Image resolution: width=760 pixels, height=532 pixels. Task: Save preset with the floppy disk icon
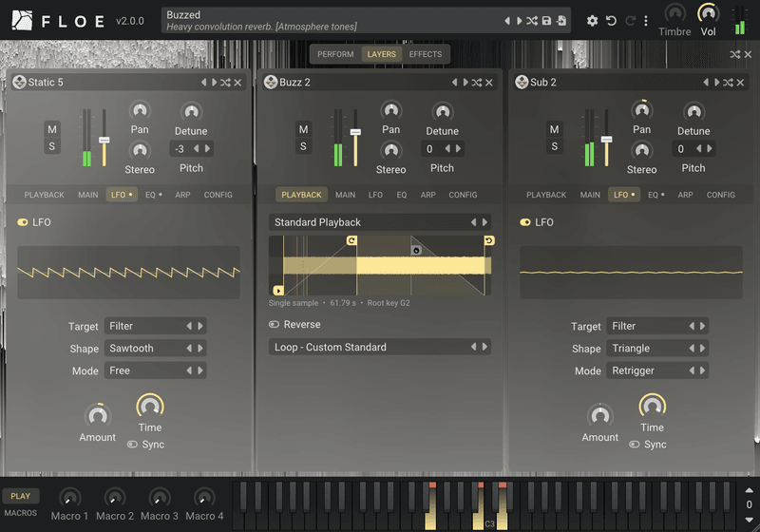546,21
